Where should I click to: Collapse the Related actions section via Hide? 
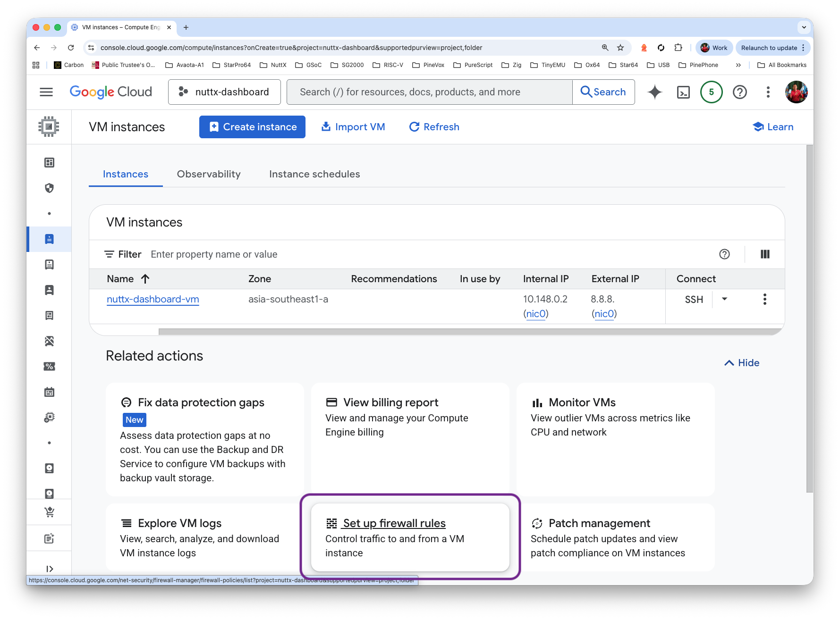[x=741, y=362]
